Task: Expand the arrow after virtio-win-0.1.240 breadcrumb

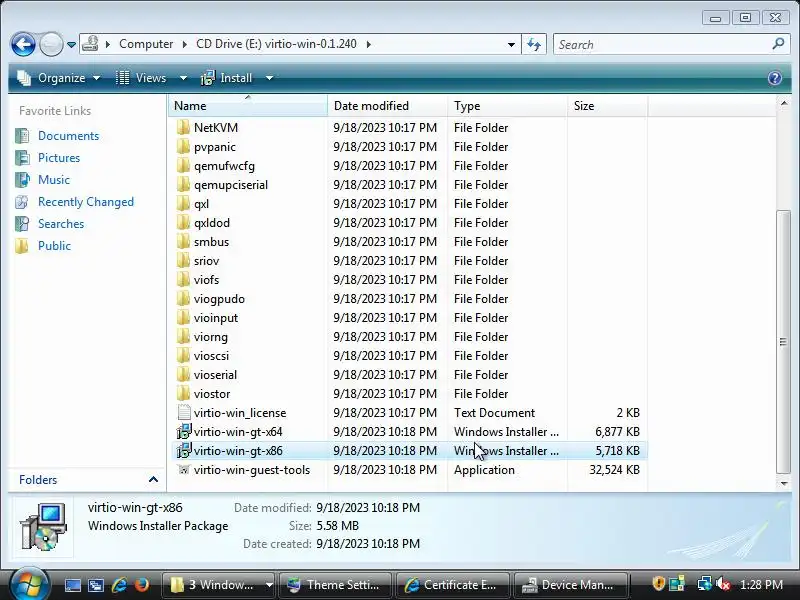Action: 368,44
